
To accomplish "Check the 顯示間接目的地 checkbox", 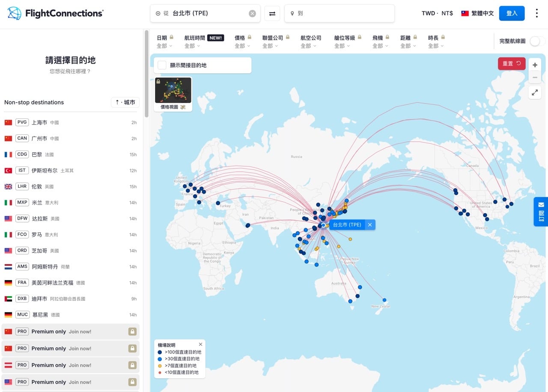I will pos(162,65).
